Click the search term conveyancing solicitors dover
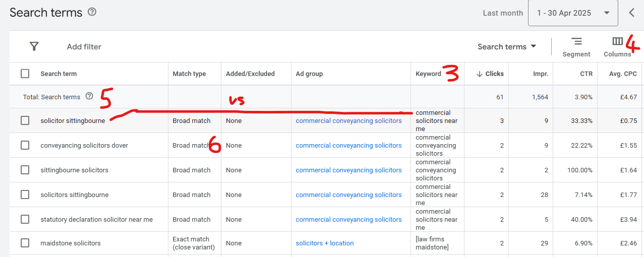This screenshot has height=257, width=644. [x=84, y=145]
